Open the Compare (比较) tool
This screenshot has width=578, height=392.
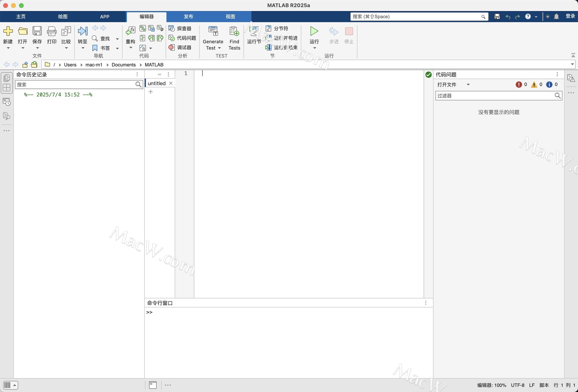pos(66,31)
